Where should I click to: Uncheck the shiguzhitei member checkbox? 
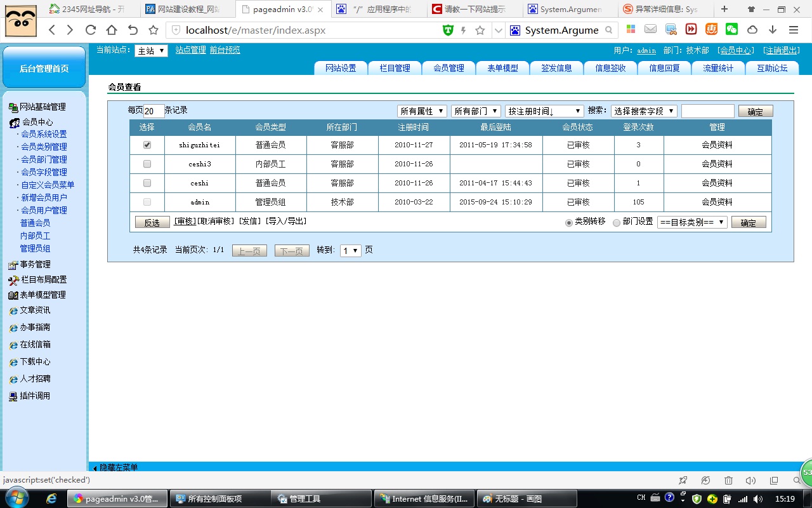pyautogui.click(x=147, y=145)
